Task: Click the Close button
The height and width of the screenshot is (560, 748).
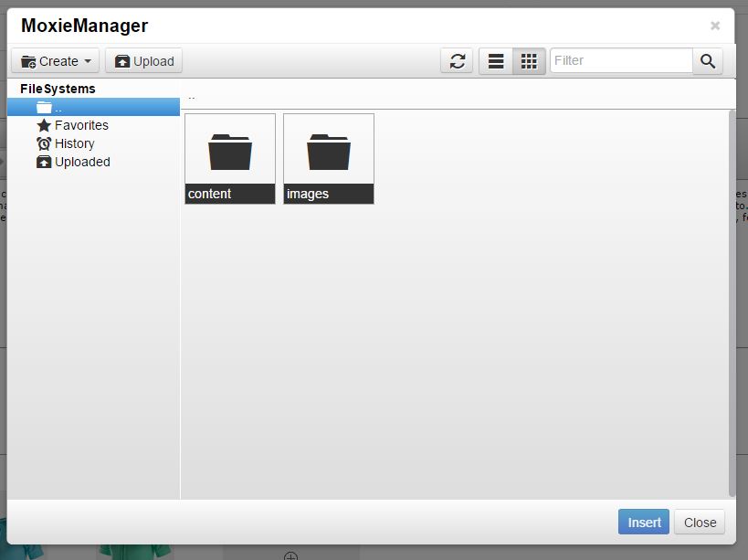Action: (x=700, y=522)
